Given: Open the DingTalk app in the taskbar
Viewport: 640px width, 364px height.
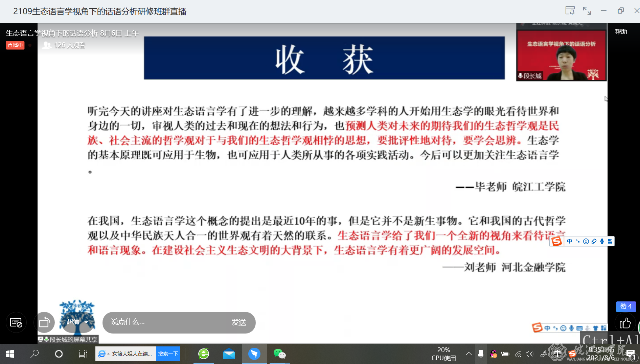Looking at the screenshot, I should point(254,354).
